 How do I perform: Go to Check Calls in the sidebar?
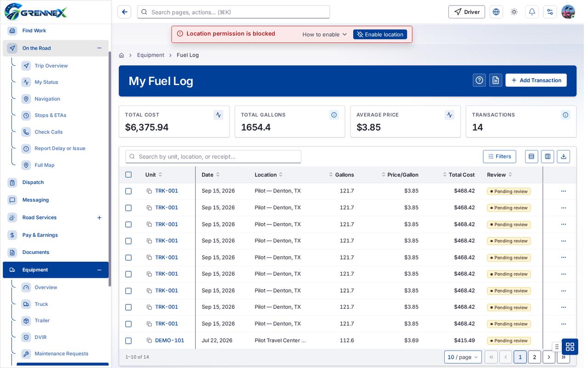click(x=49, y=132)
